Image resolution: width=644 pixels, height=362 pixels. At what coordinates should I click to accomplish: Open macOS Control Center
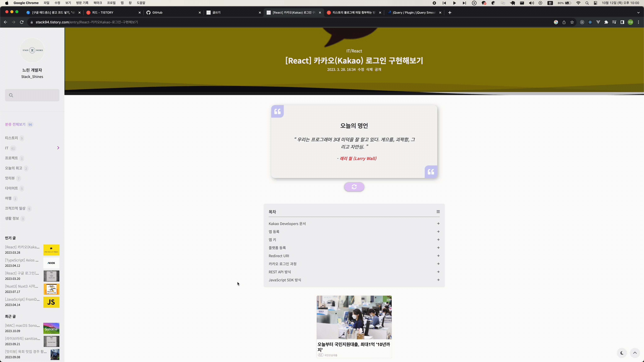tap(596, 3)
